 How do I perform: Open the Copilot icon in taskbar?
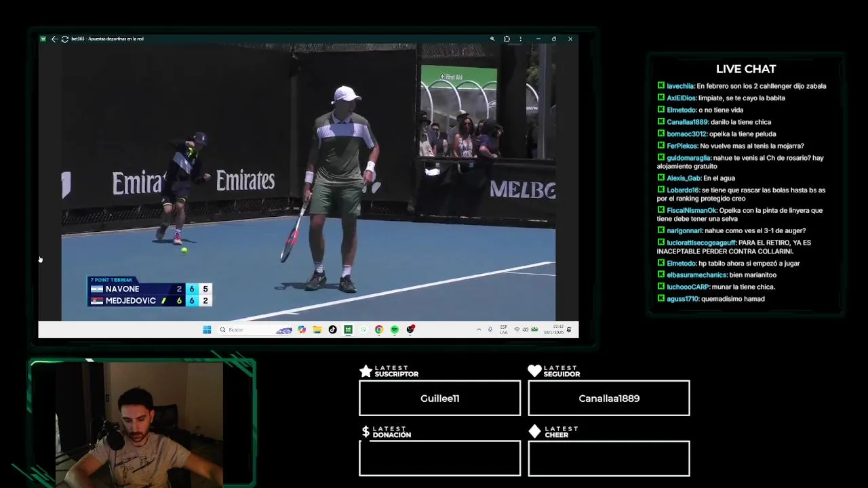point(302,329)
